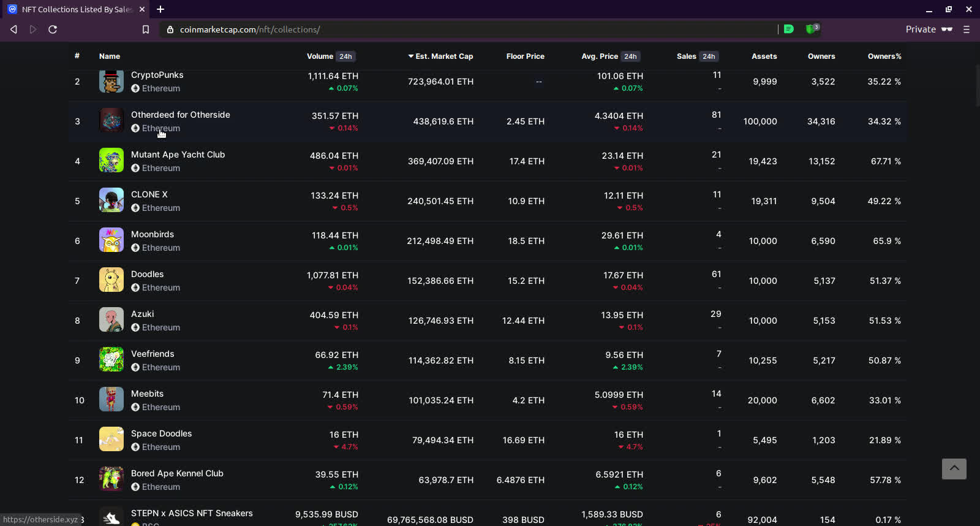Open a new browser tab
Image resolution: width=980 pixels, height=526 pixels.
point(160,9)
